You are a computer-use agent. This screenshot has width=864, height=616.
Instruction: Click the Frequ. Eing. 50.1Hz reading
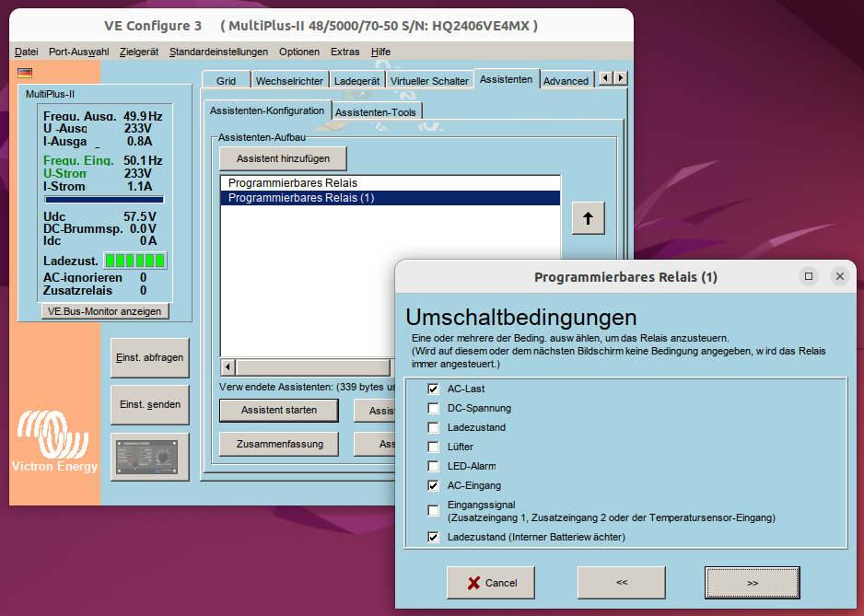click(x=102, y=160)
